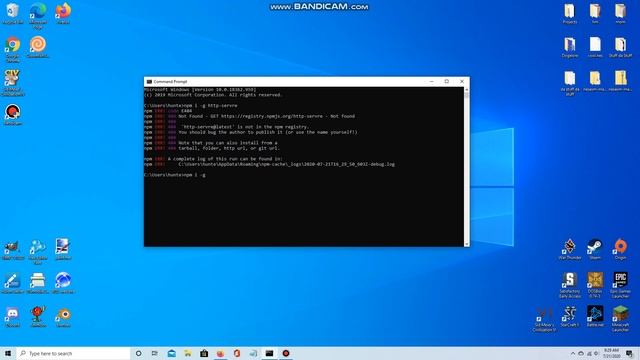This screenshot has width=640, height=360.
Task: Show hidden system tray icons
Action: pyautogui.click(x=573, y=353)
